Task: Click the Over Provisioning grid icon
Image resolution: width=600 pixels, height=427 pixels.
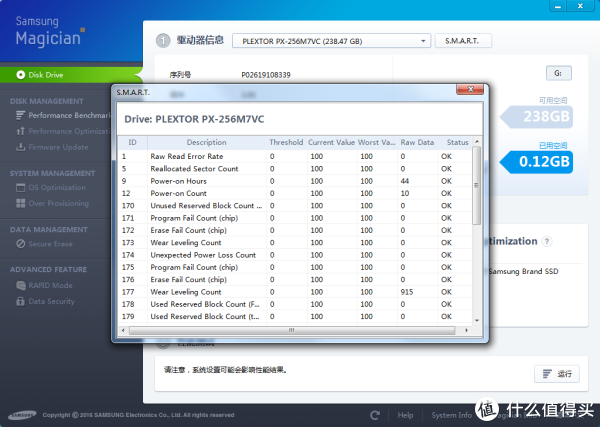Action: point(21,203)
